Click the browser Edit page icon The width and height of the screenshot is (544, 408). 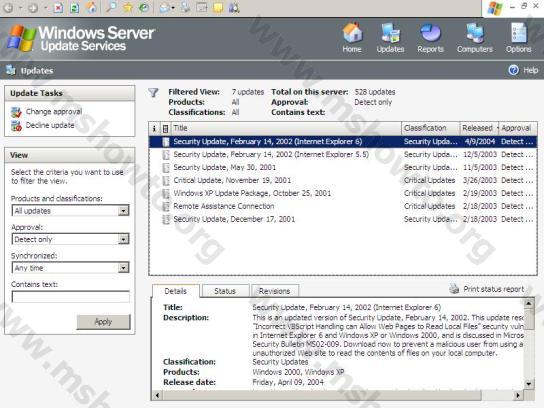[x=202, y=8]
